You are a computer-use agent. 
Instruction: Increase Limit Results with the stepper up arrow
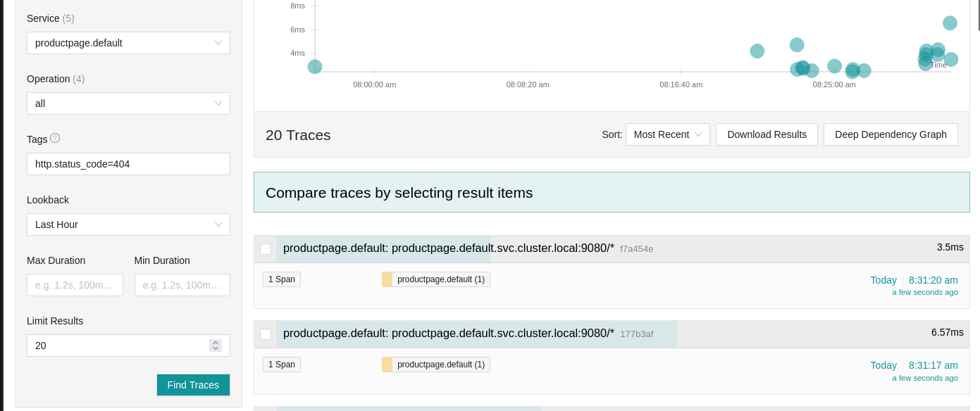216,343
